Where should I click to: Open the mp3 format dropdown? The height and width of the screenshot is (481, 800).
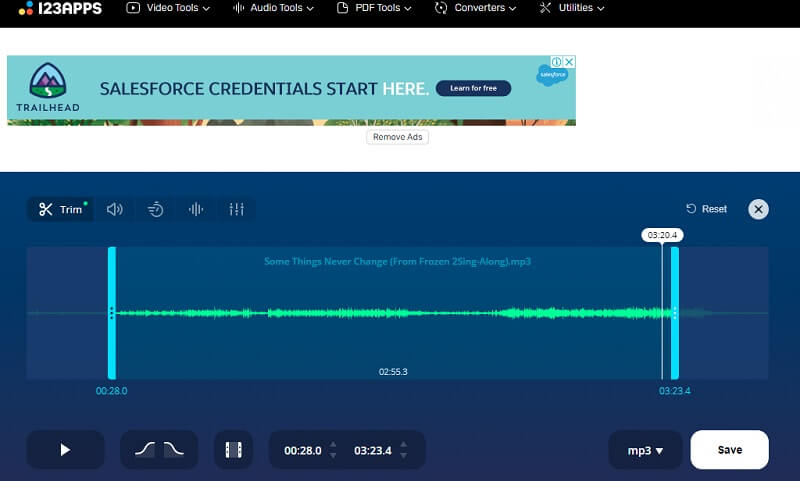tap(645, 450)
